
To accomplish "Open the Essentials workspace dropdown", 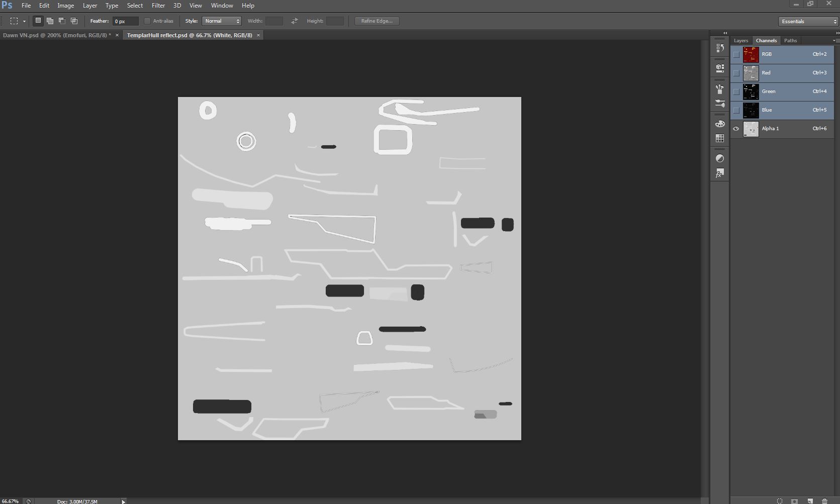I will [x=808, y=21].
